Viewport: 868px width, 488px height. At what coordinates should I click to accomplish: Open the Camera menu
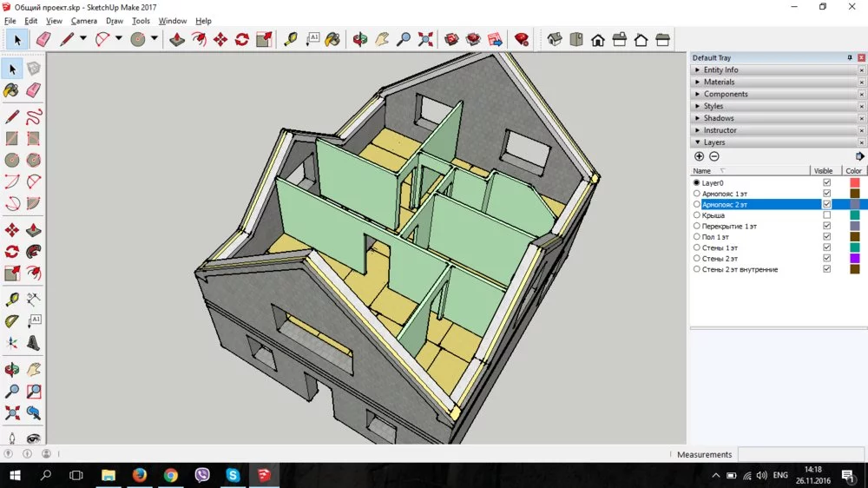tap(84, 21)
